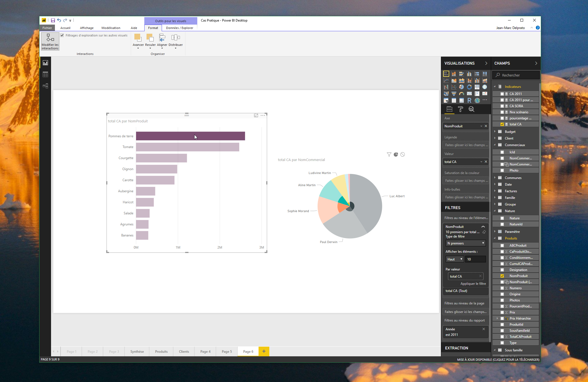This screenshot has height=382, width=588.
Task: Select the clustered bar chart visual
Action: click(461, 74)
